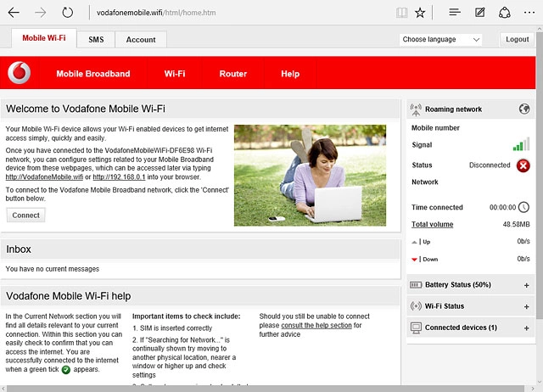543x392 pixels.
Task: Open the Account tab
Action: pyautogui.click(x=141, y=40)
